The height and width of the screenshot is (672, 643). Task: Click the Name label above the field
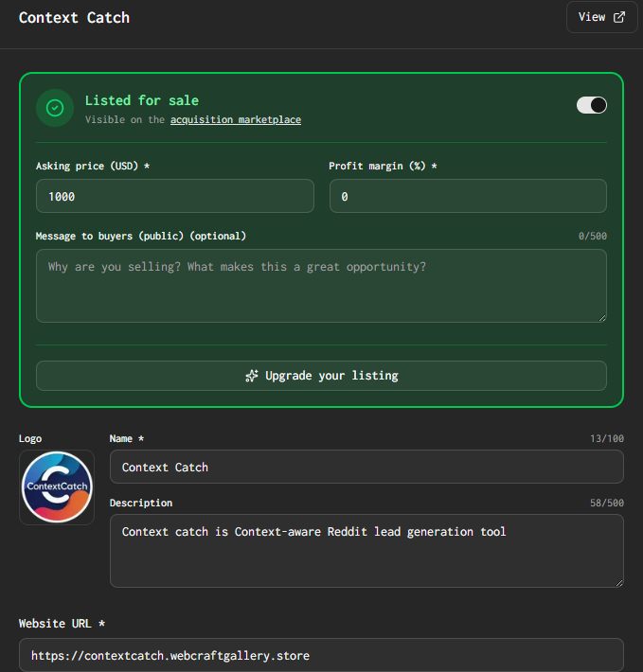pos(127,438)
